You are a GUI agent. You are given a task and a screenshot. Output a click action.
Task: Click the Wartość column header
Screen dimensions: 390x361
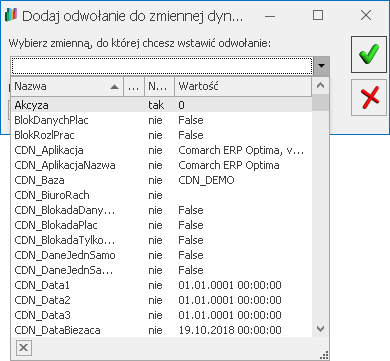click(243, 87)
